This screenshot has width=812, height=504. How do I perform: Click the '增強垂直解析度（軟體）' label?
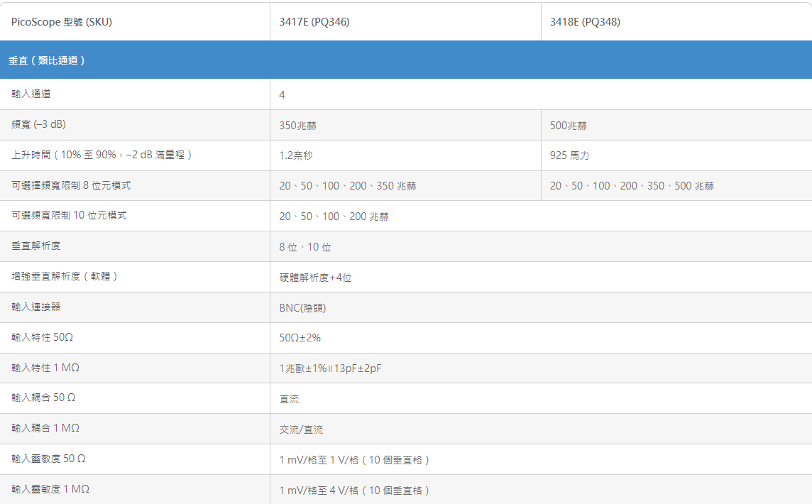[x=65, y=277]
